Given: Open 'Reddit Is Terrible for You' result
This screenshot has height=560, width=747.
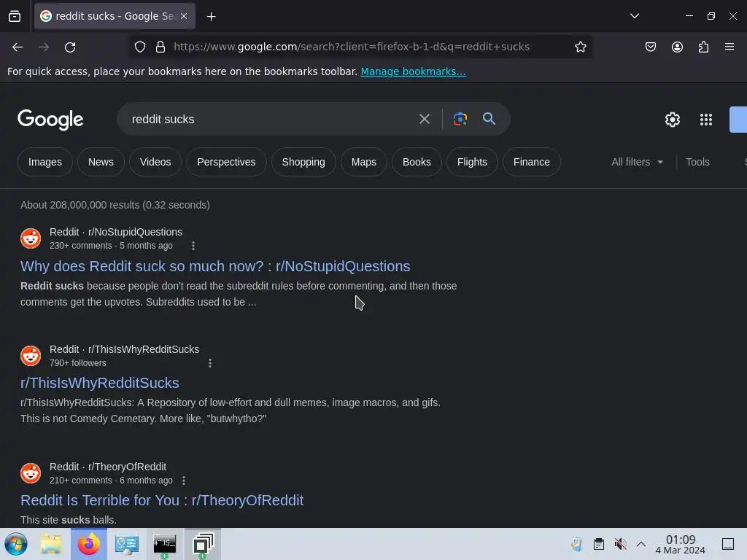Looking at the screenshot, I should (x=162, y=500).
